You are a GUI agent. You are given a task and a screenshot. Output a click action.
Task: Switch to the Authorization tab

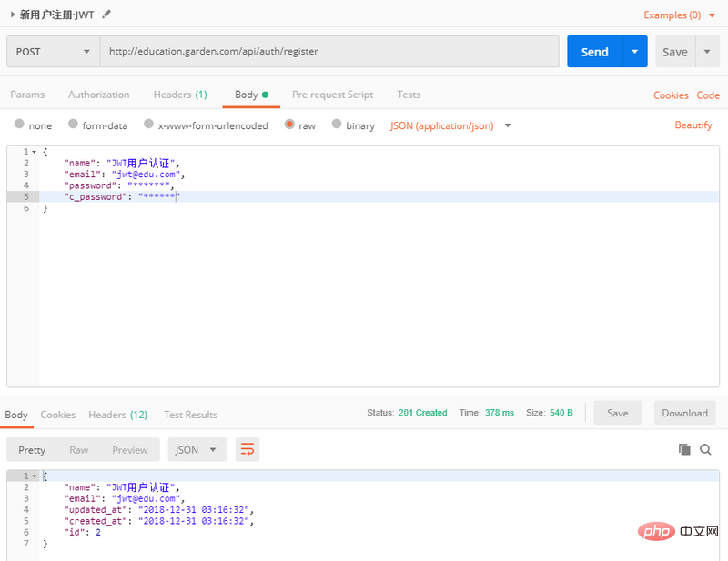(99, 95)
